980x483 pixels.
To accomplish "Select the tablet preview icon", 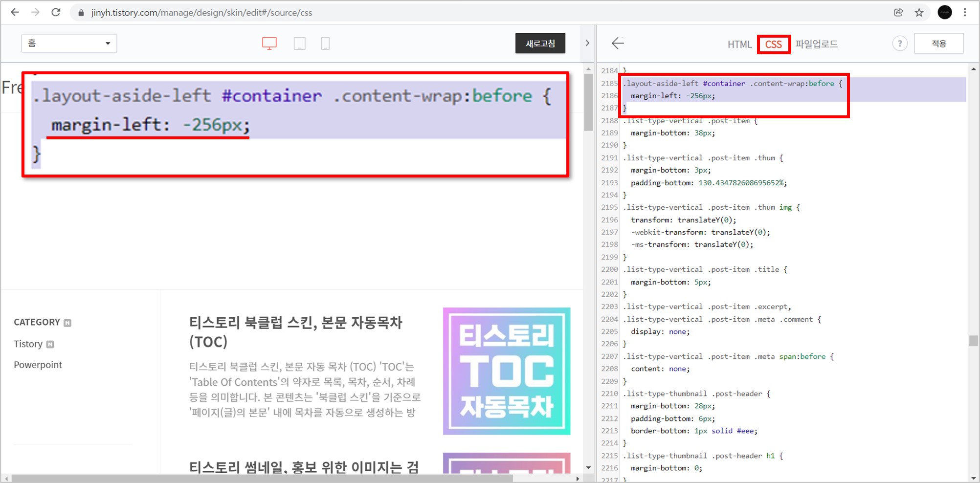I will tap(300, 44).
